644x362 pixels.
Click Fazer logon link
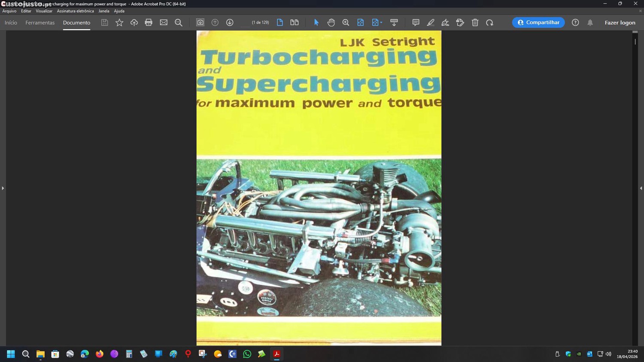tap(620, 23)
